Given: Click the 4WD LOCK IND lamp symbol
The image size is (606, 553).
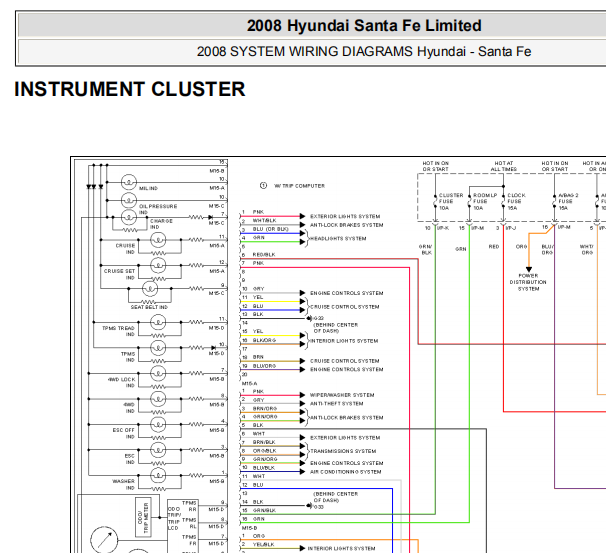Looking at the screenshot, I should (158, 373).
